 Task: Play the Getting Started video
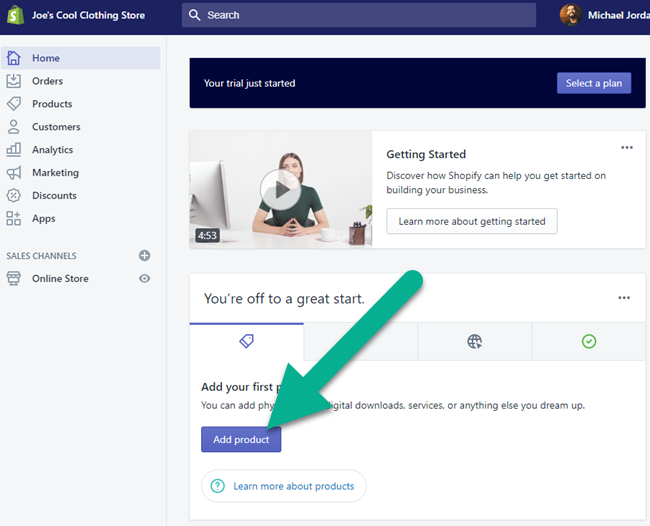tap(280, 189)
